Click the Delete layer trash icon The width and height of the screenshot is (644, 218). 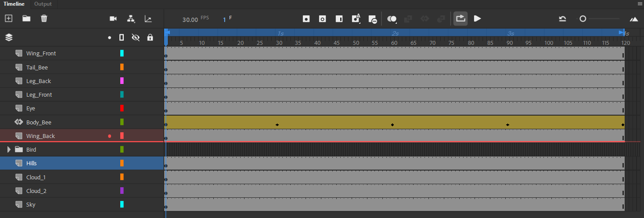pos(44,18)
